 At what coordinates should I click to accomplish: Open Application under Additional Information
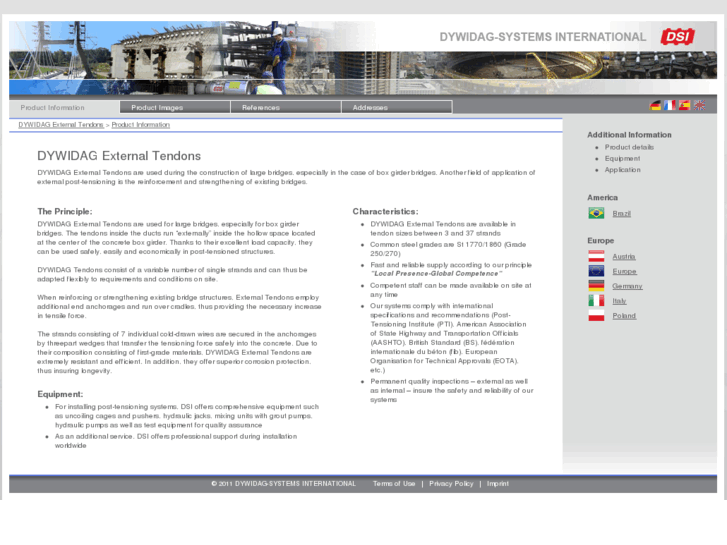click(x=622, y=170)
